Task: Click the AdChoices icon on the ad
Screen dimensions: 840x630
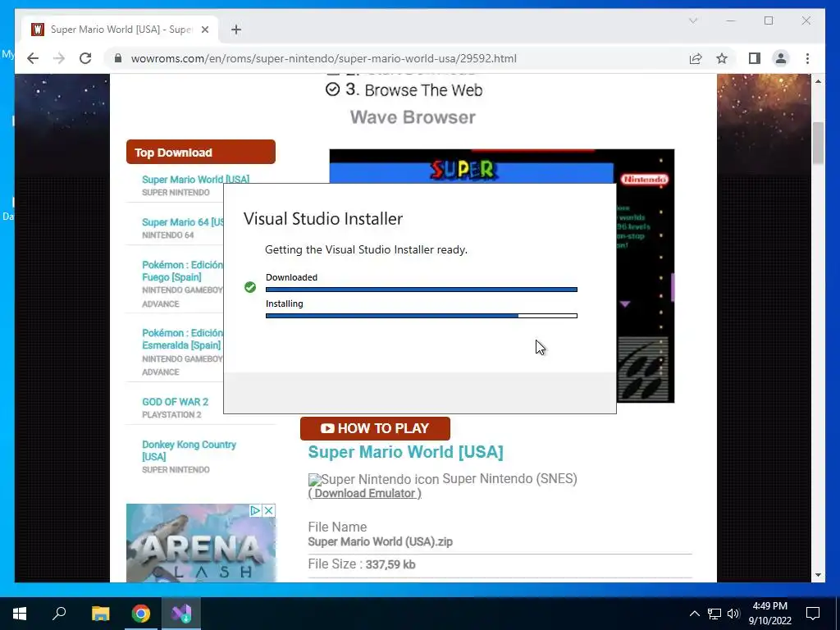Action: coord(256,510)
